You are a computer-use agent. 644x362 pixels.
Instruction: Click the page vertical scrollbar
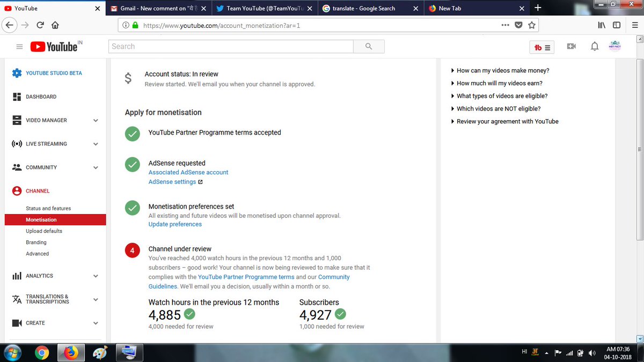click(x=639, y=150)
